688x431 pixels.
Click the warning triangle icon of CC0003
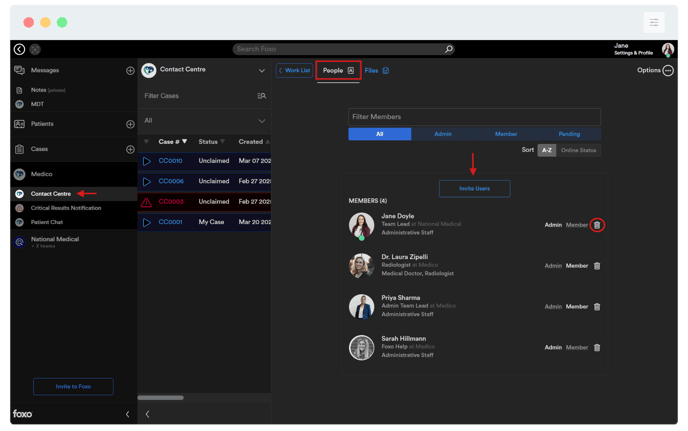click(x=147, y=202)
